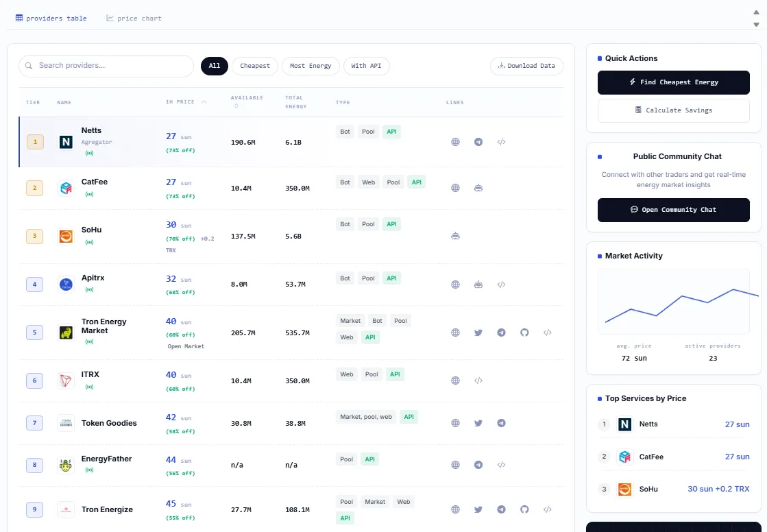Select the Most Energy filter pill

pyautogui.click(x=311, y=66)
